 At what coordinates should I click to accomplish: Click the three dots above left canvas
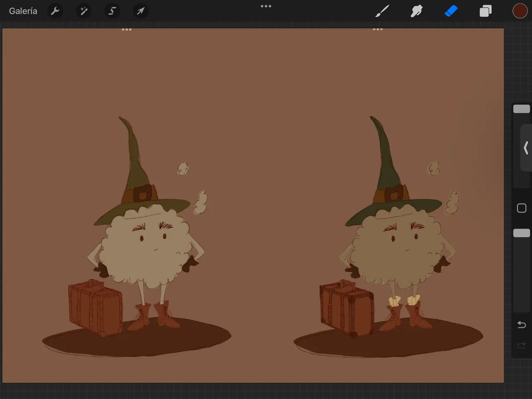(127, 30)
